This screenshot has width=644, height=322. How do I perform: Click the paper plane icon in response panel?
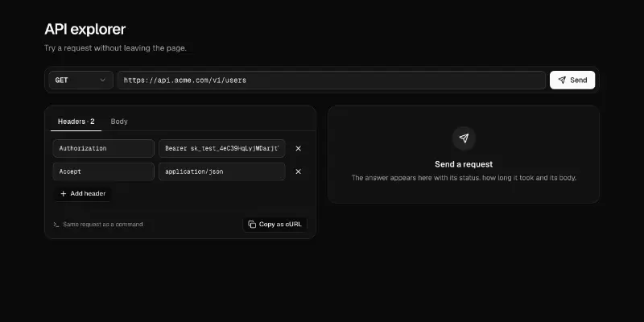click(x=464, y=138)
